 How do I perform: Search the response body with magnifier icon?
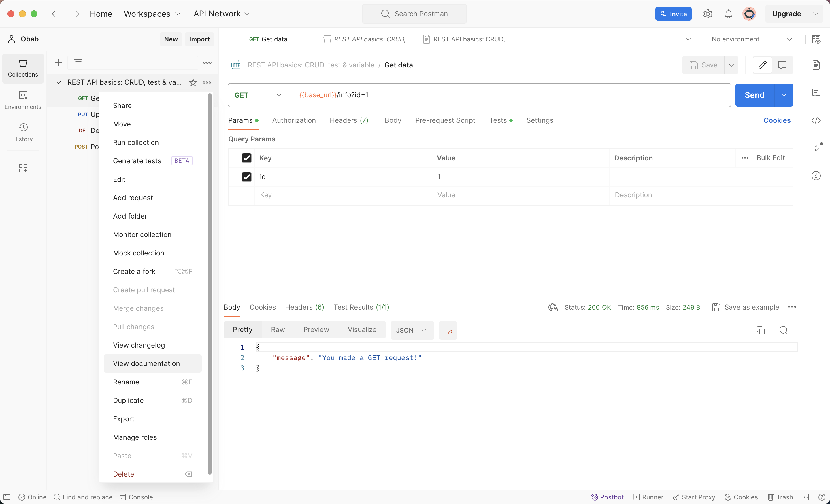784,330
